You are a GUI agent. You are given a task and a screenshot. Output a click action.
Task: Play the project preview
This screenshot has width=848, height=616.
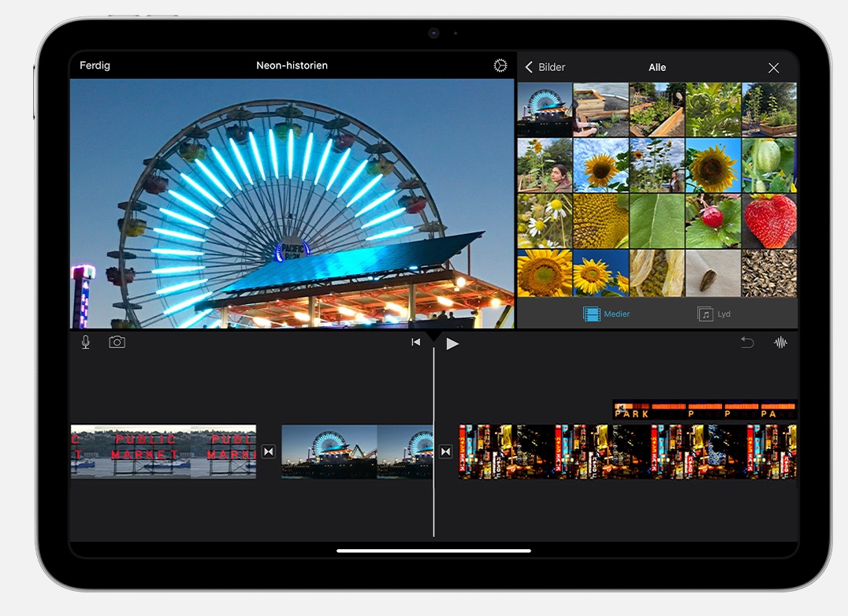click(452, 343)
